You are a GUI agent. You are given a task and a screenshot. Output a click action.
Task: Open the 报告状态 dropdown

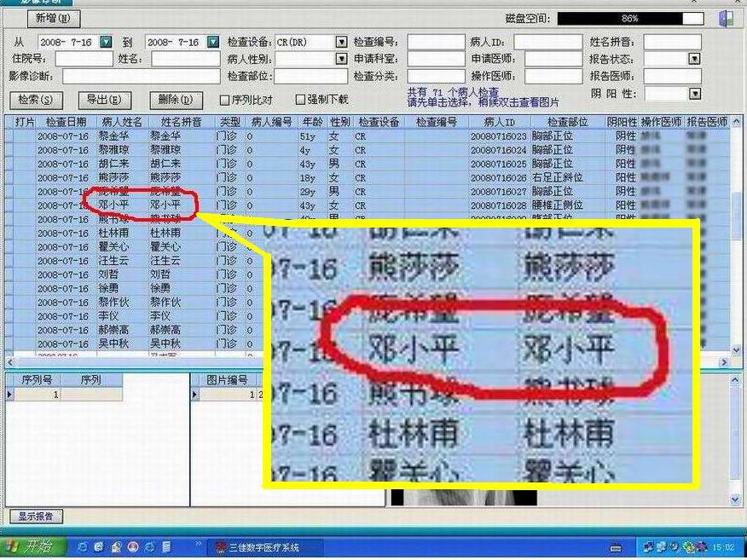click(695, 59)
